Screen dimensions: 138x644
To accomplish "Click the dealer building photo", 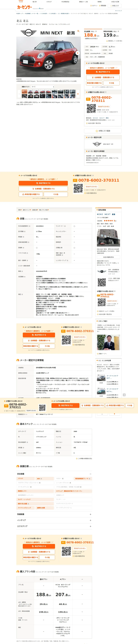I will (108, 238).
